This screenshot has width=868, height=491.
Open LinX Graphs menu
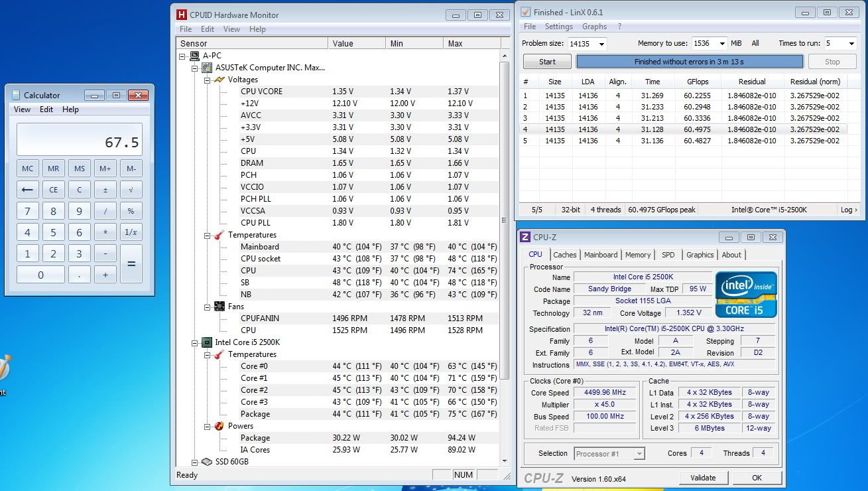coord(594,27)
